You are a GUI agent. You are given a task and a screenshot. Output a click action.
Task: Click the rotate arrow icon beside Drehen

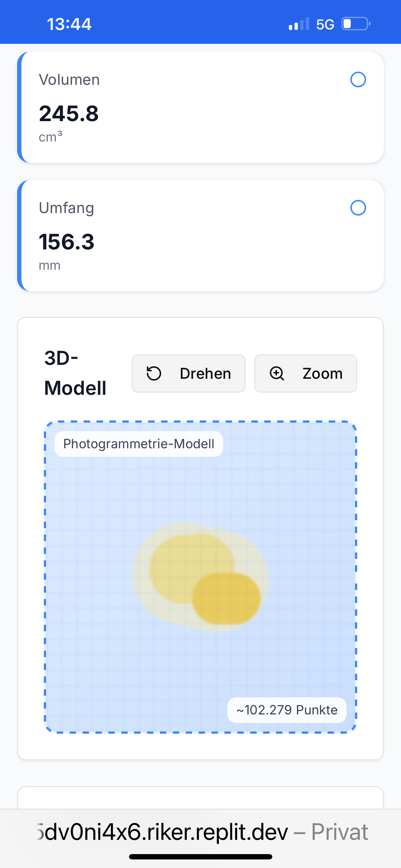[154, 373]
